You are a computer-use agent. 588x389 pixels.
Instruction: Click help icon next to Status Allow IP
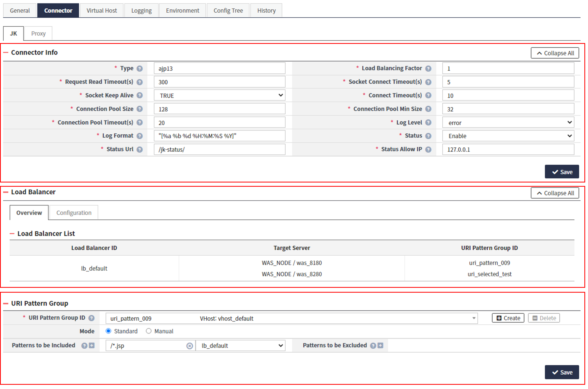(x=428, y=149)
